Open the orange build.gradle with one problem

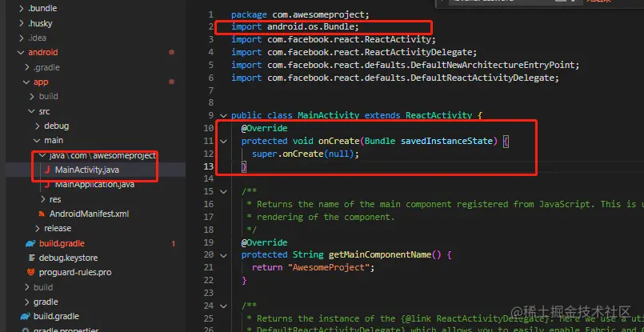point(62,244)
